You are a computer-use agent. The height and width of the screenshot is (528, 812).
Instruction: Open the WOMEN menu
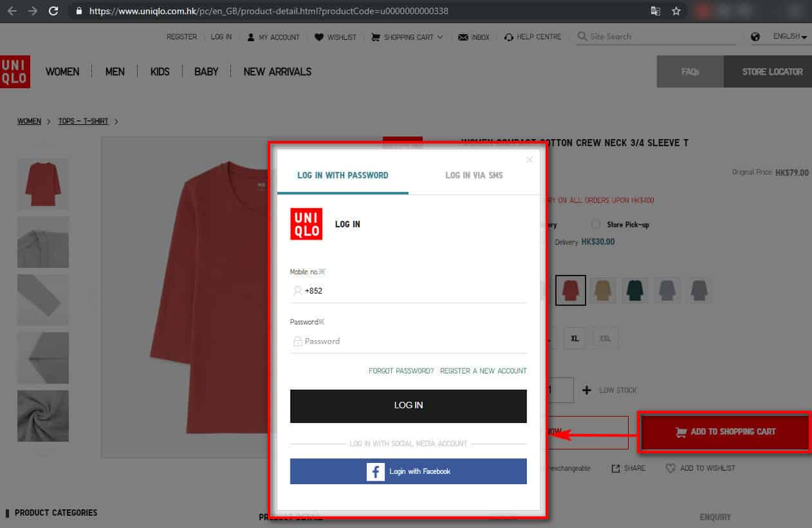pyautogui.click(x=62, y=71)
